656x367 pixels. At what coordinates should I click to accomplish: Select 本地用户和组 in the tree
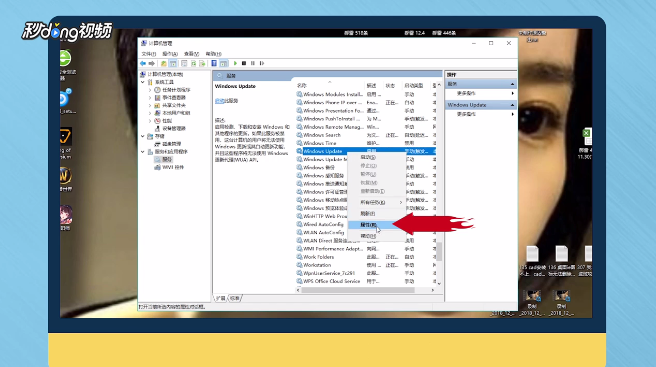pos(176,113)
